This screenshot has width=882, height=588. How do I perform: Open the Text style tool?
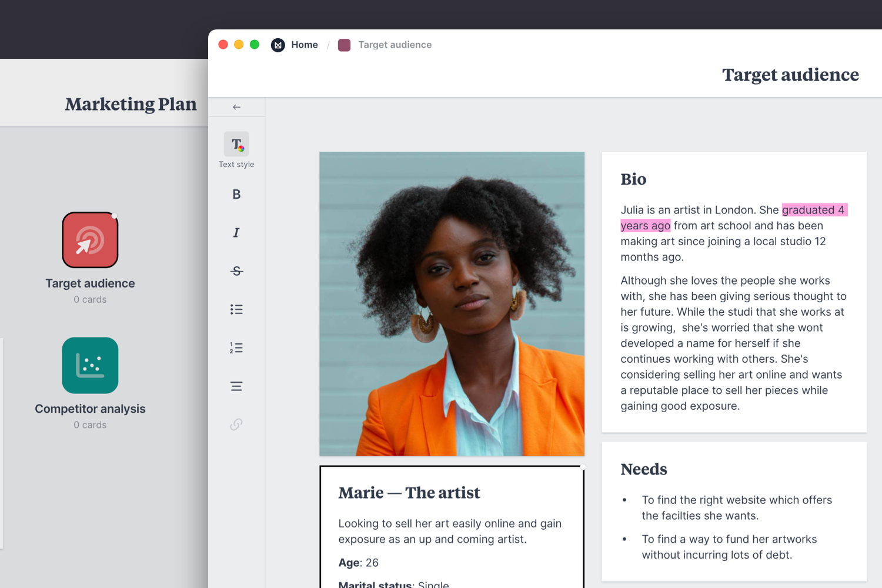pyautogui.click(x=236, y=145)
